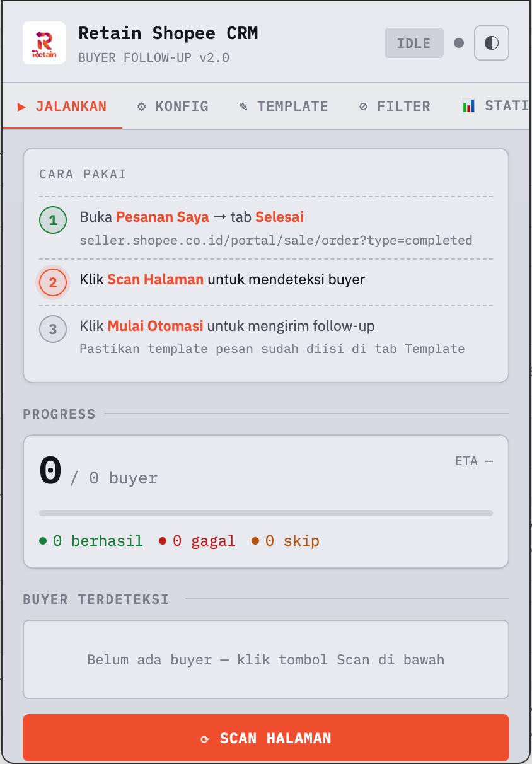
Task: Select the seller.shopee.co.id order URL text
Action: coord(275,240)
